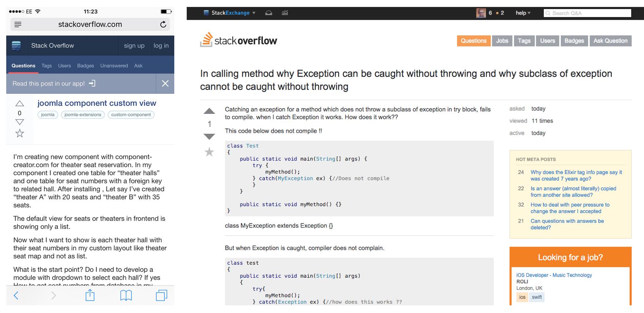Open the desktop Badges tab
Image resolution: width=644 pixels, height=313 pixels.
coord(574,41)
